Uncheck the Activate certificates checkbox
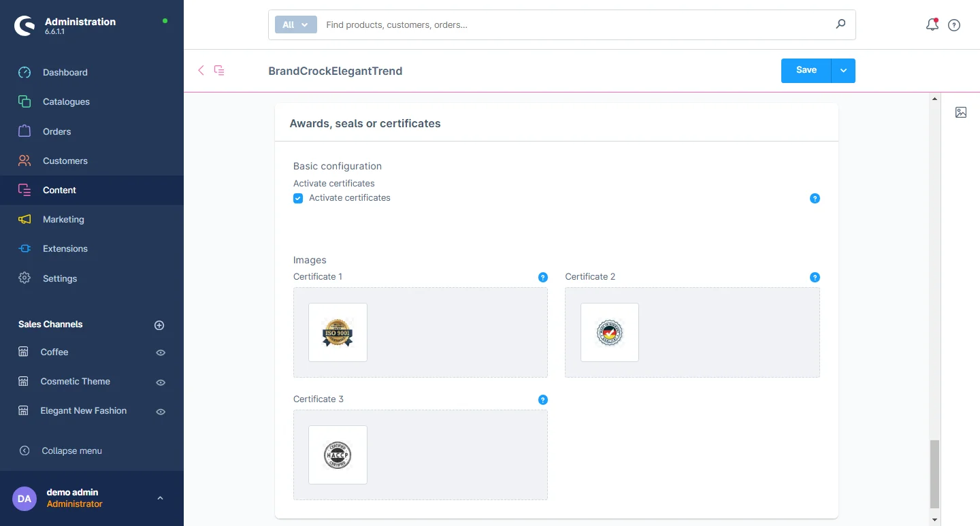The height and width of the screenshot is (526, 980). [298, 198]
